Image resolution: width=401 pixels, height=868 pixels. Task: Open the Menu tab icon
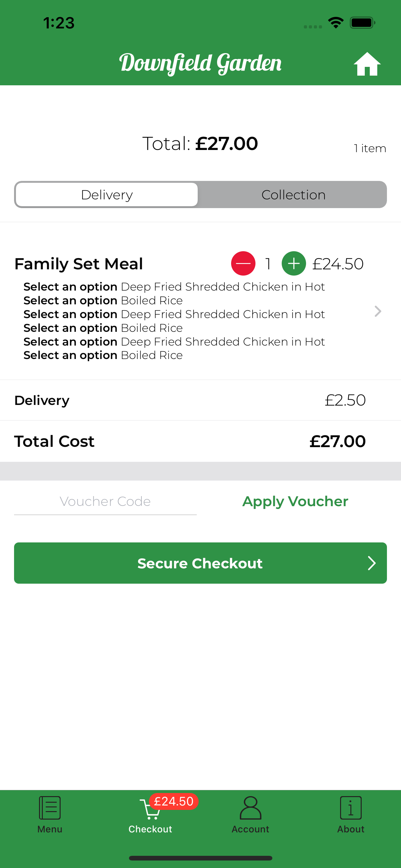tap(50, 807)
